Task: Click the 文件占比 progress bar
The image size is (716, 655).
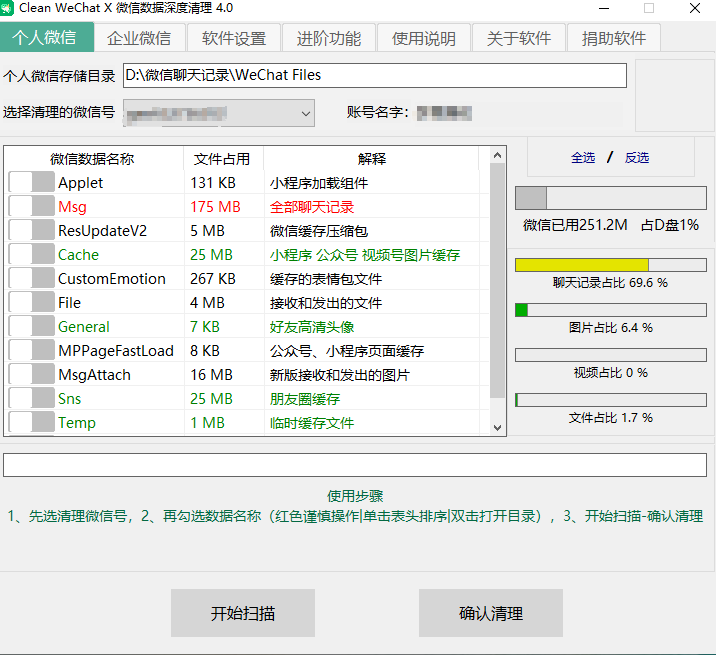Action: coord(611,400)
